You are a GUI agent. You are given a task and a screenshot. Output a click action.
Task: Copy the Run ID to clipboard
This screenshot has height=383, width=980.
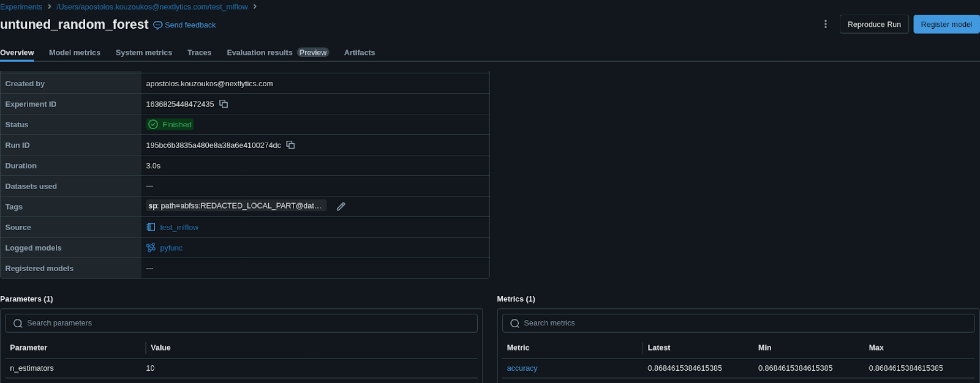pyautogui.click(x=290, y=145)
